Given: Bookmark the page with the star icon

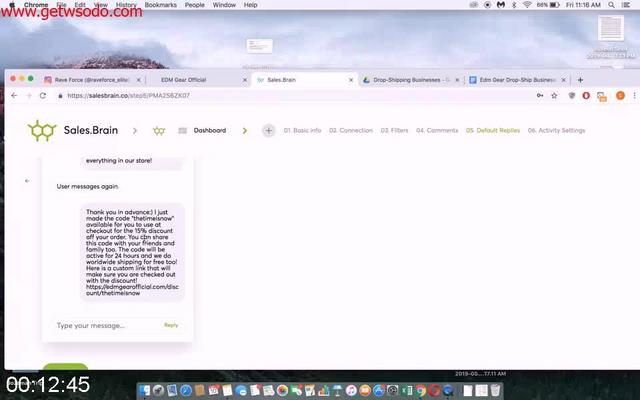Looking at the screenshot, I should [x=554, y=96].
